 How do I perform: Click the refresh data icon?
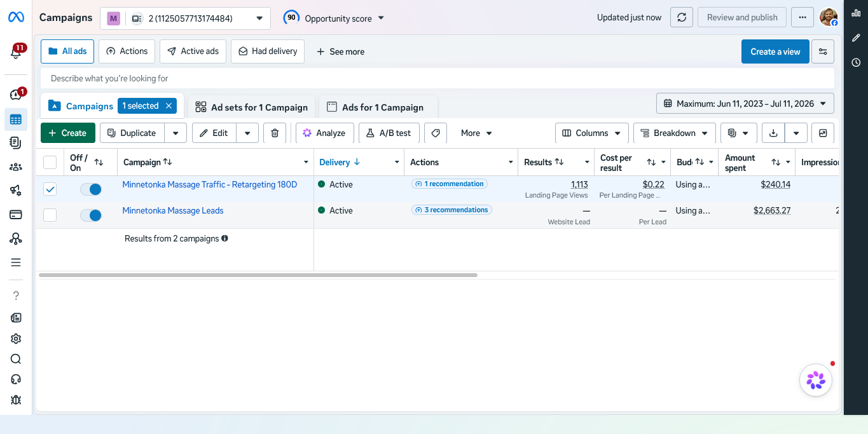(x=682, y=18)
